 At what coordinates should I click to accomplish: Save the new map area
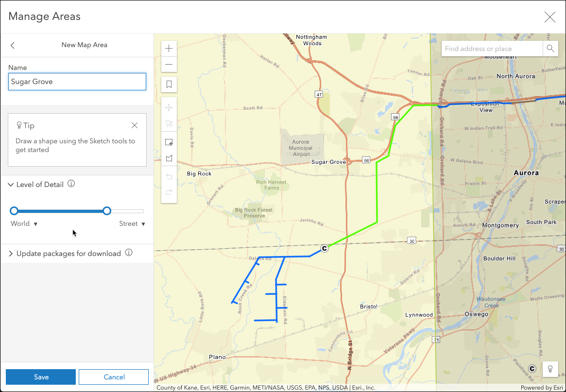pos(41,377)
